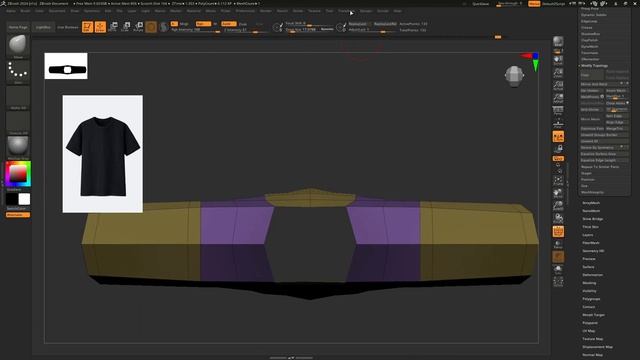Click the QuickSave button
The height and width of the screenshot is (360, 640).
(480, 4)
